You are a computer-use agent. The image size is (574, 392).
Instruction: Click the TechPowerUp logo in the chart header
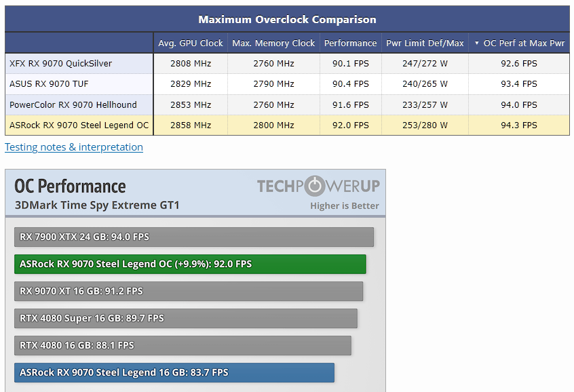[x=318, y=186]
